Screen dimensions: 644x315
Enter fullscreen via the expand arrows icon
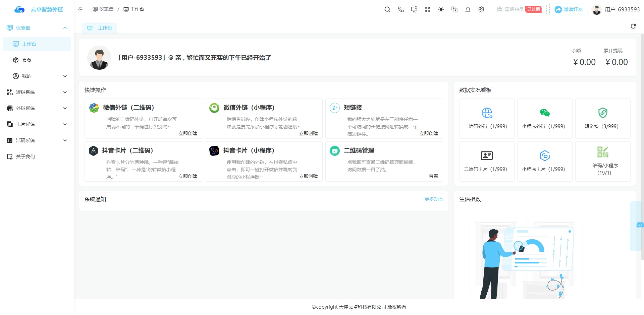(428, 9)
